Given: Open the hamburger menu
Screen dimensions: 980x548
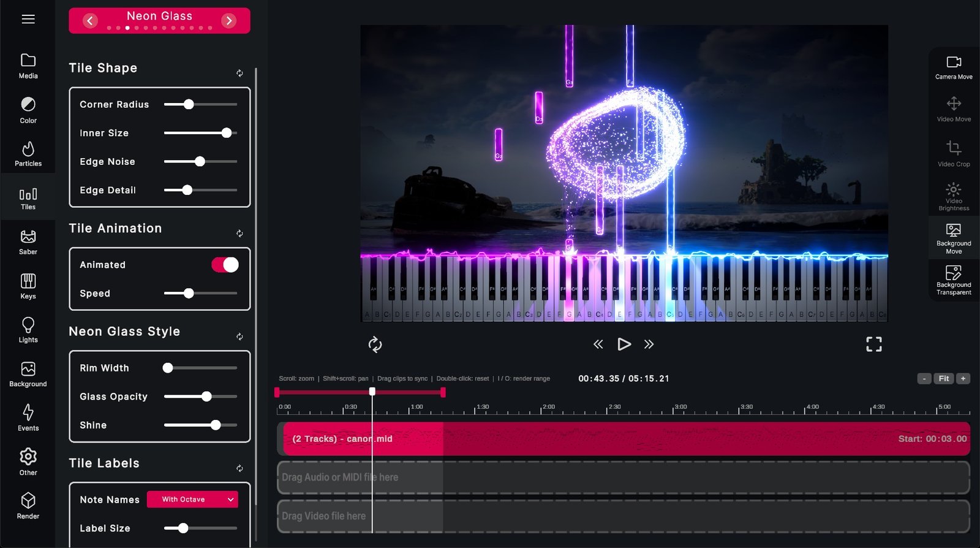Looking at the screenshot, I should pos(28,19).
